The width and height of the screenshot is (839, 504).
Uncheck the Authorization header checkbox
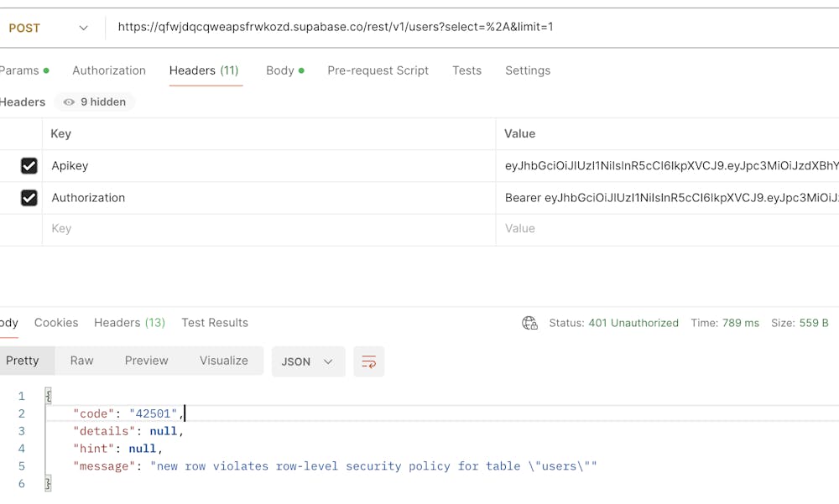click(29, 198)
